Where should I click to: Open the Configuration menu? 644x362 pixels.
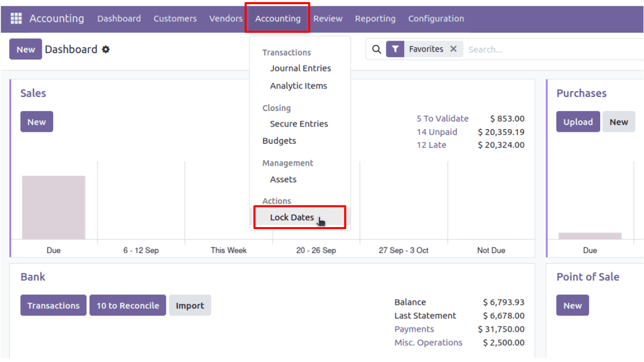pyautogui.click(x=436, y=19)
